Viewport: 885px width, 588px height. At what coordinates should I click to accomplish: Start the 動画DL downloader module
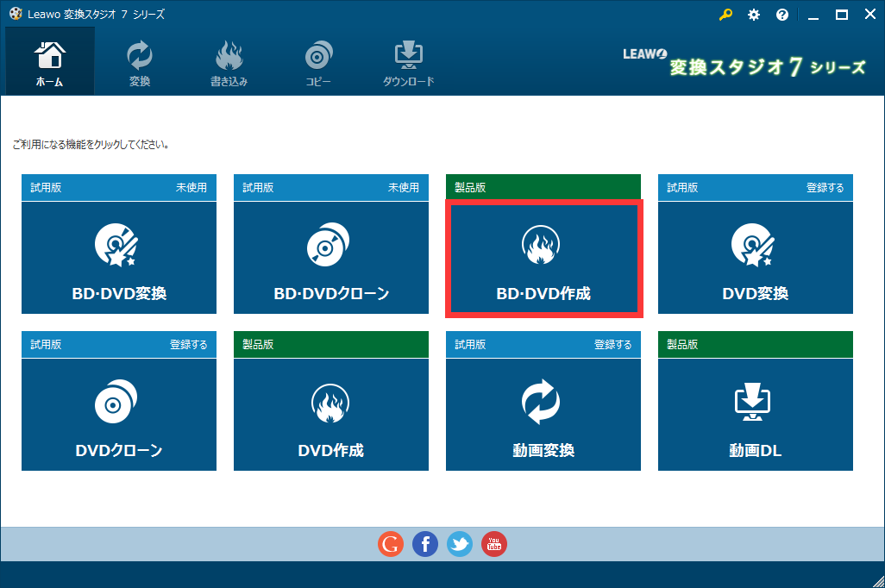755,414
